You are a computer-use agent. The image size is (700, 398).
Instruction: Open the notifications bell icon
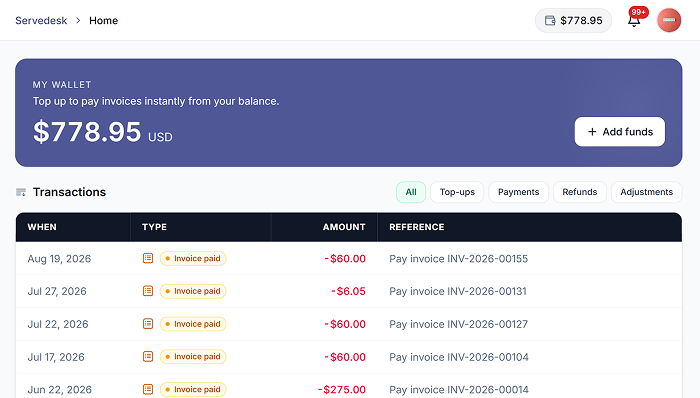[x=634, y=21]
